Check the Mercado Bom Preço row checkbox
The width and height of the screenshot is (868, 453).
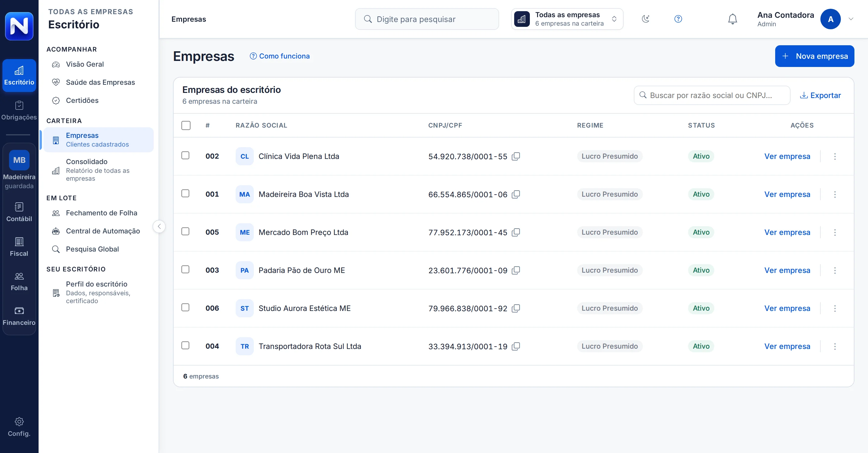click(x=185, y=231)
